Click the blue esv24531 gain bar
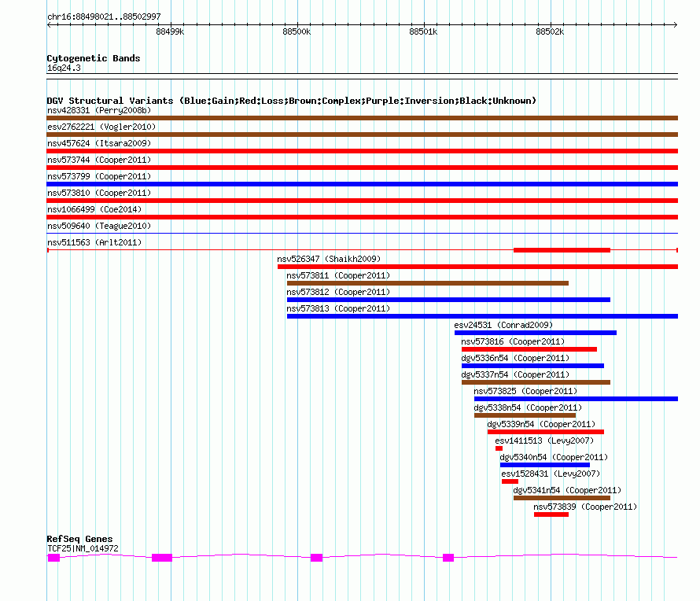The image size is (700, 601). (536, 333)
